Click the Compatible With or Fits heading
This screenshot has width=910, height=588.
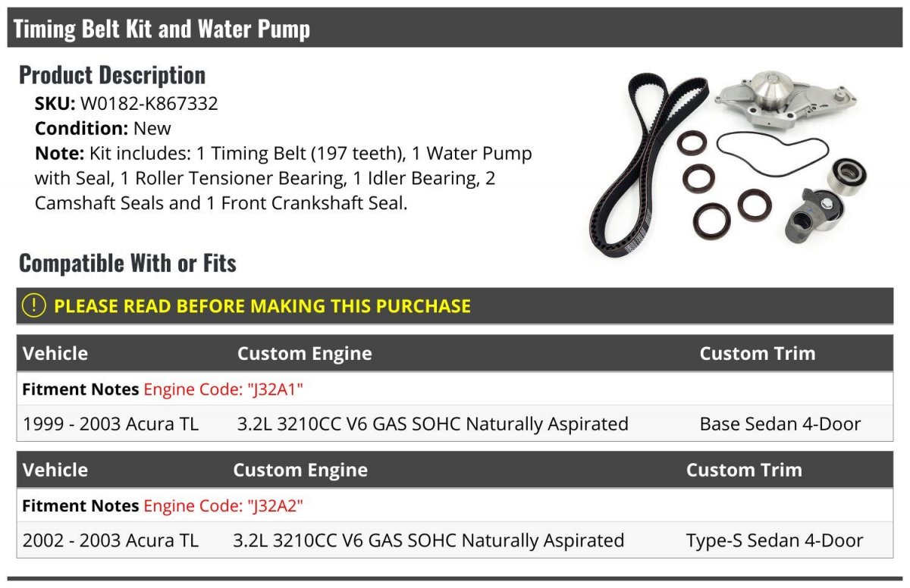(127, 263)
